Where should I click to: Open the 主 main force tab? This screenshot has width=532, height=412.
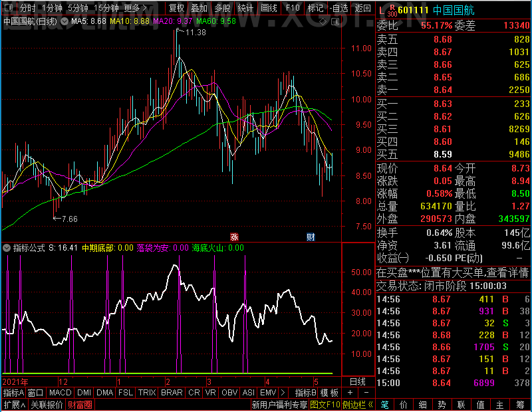pyautogui.click(x=500, y=405)
